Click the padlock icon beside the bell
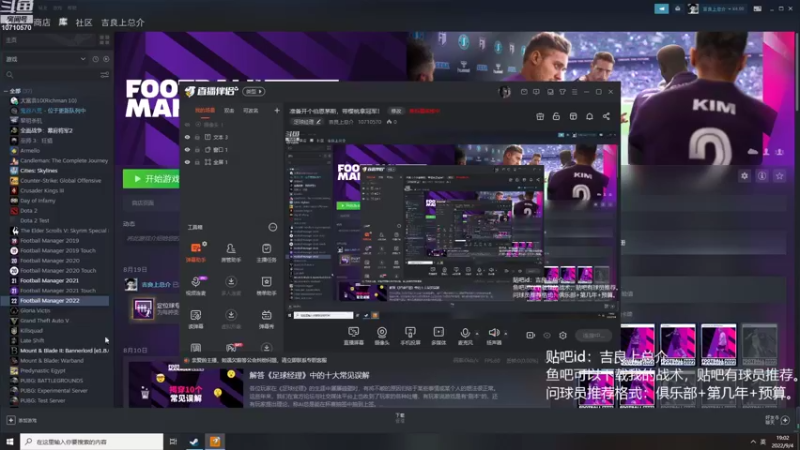The height and width of the screenshot is (450, 800). click(556, 116)
